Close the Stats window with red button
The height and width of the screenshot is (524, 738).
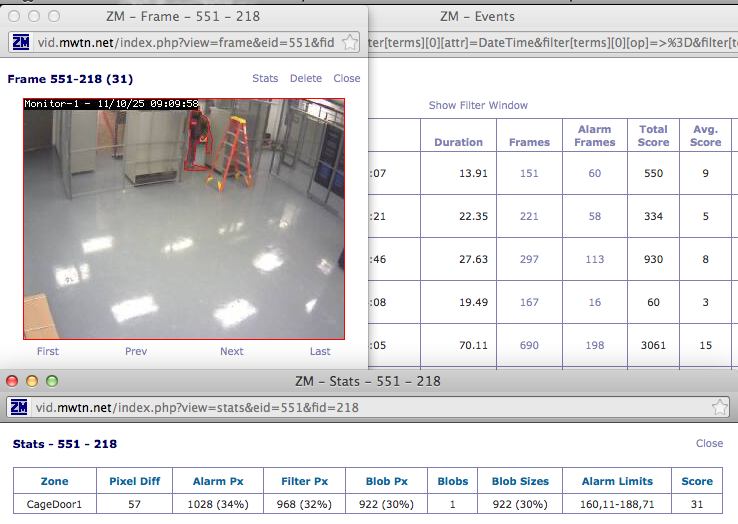point(12,381)
